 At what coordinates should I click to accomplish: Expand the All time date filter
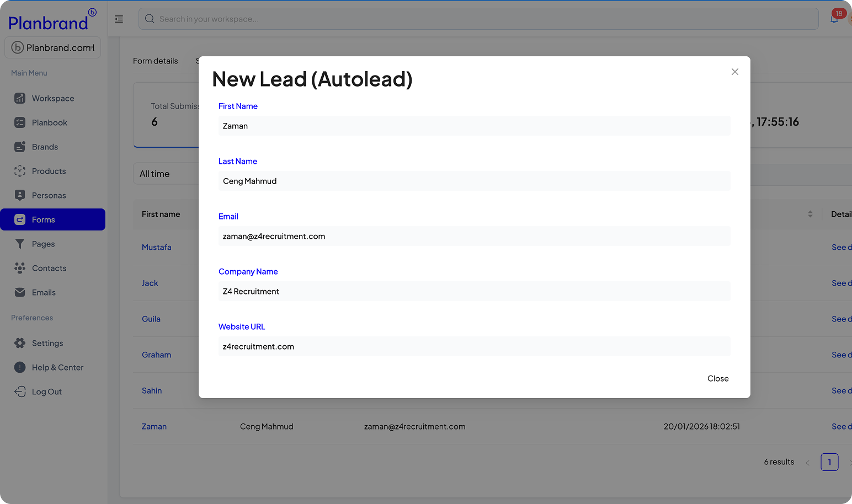tap(166, 174)
